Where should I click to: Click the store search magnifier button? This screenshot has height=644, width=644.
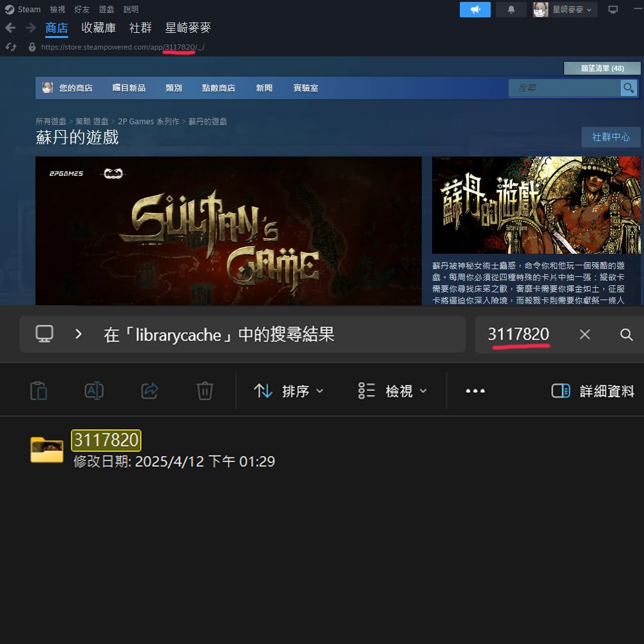[x=629, y=88]
